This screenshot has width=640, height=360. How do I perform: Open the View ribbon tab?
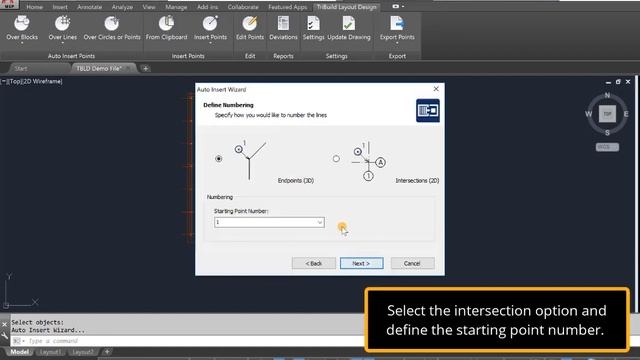coord(149,7)
